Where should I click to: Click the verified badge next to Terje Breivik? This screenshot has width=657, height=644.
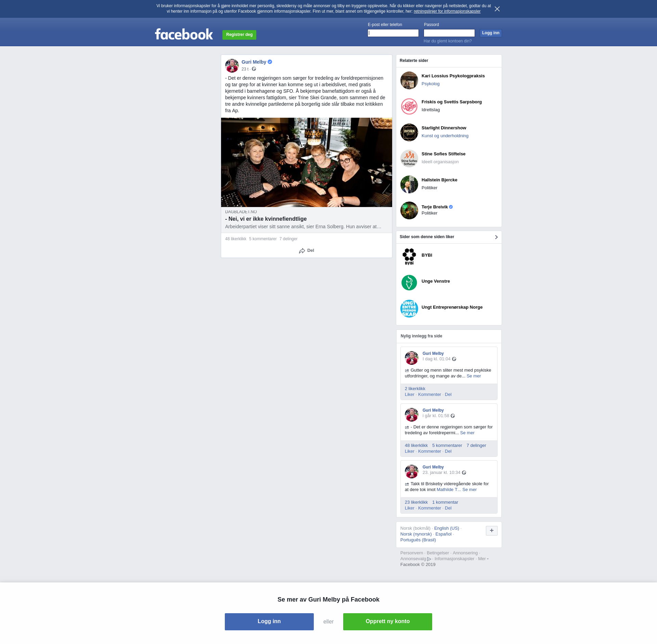point(451,207)
